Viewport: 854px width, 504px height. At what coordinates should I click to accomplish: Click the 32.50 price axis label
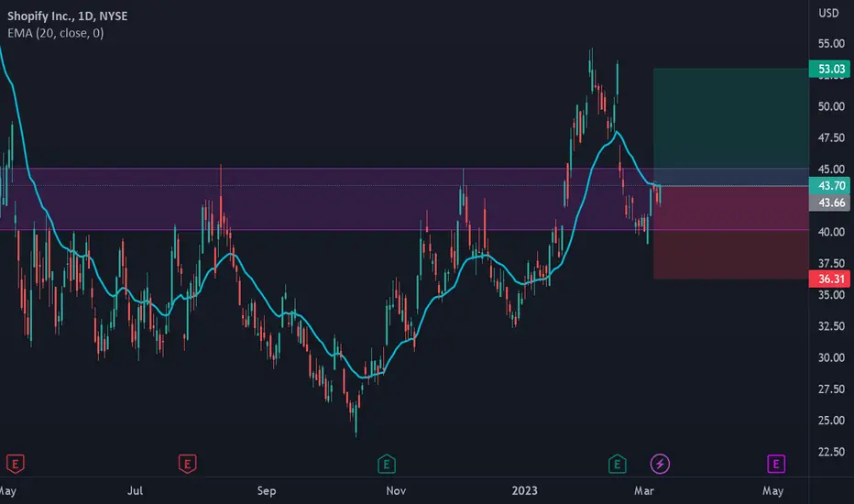[831, 326]
